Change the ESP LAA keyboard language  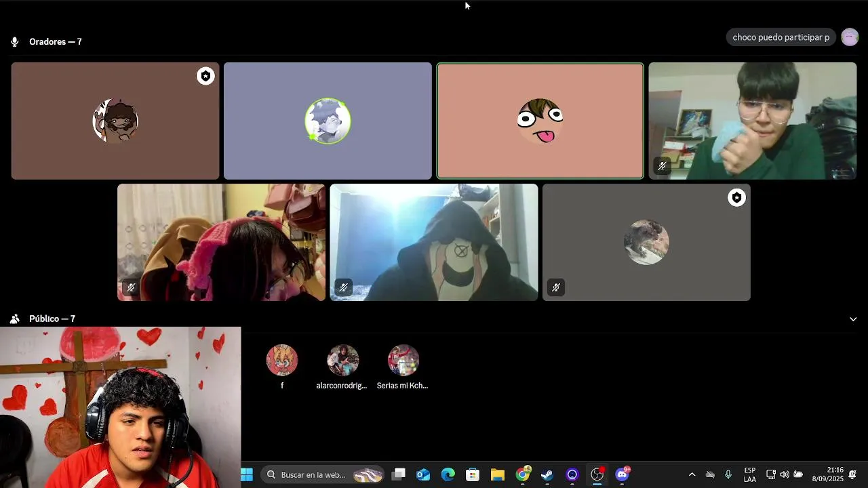(750, 475)
